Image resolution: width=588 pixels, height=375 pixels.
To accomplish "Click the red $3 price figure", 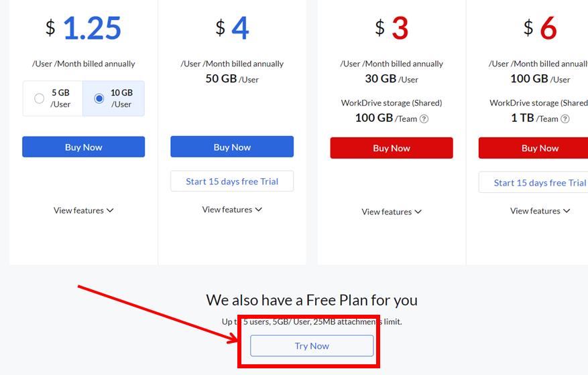I will [x=400, y=28].
